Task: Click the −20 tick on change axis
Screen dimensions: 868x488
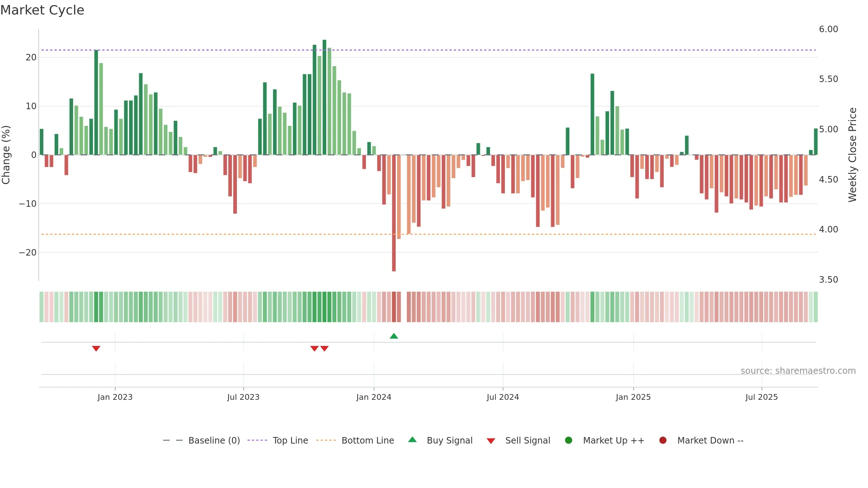Action: [28, 253]
